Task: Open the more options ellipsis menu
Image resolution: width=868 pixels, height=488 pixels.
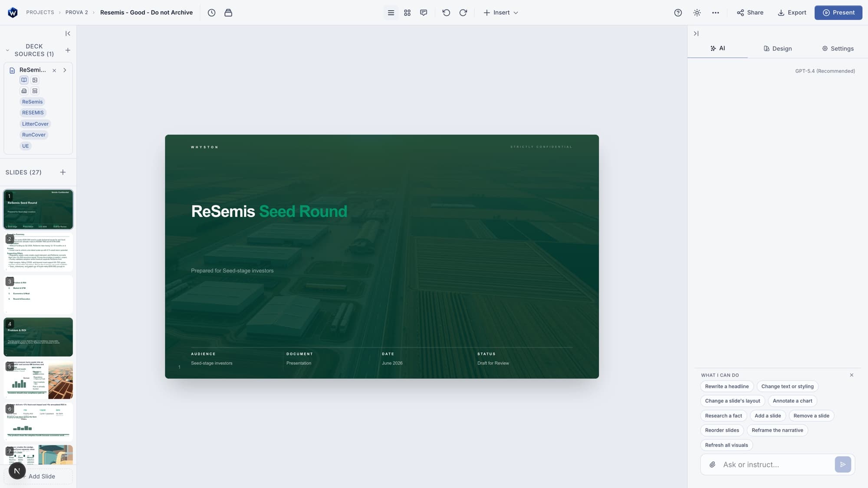Action: tap(716, 13)
